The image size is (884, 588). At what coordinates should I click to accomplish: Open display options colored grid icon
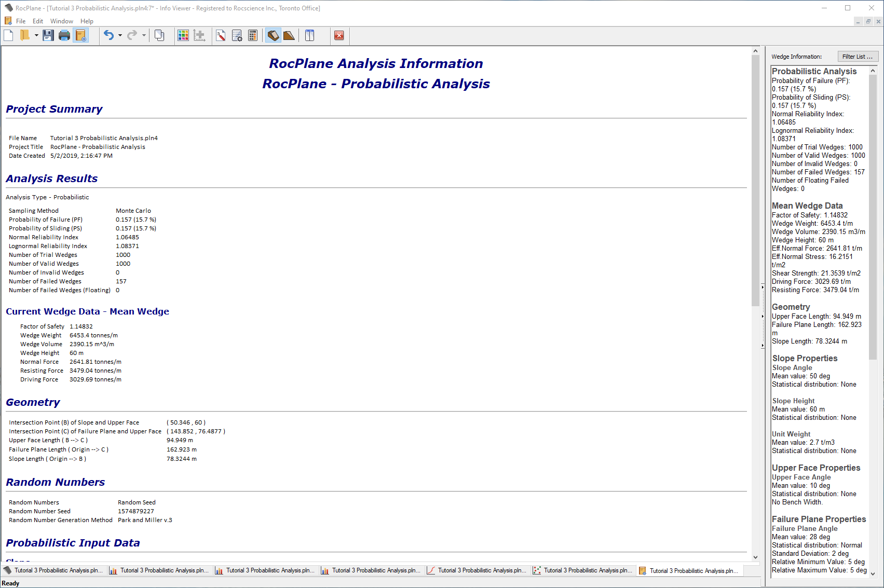(x=183, y=35)
